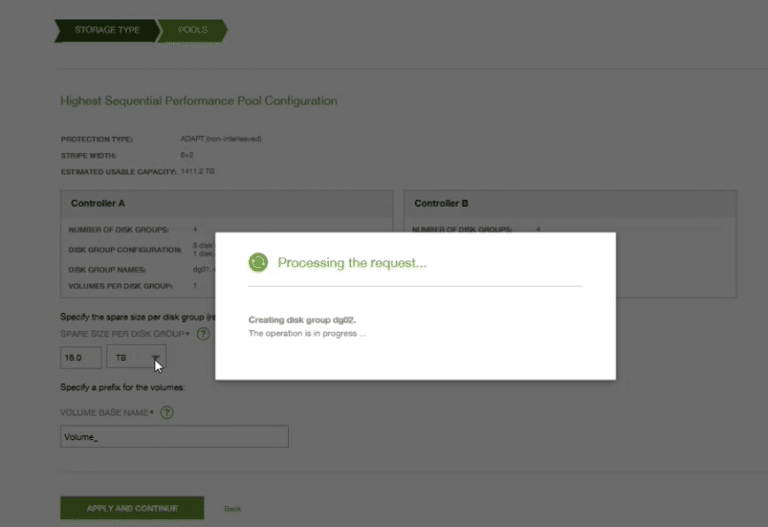The image size is (768, 527).
Task: Click the green processing spinner icon
Action: pyautogui.click(x=258, y=263)
